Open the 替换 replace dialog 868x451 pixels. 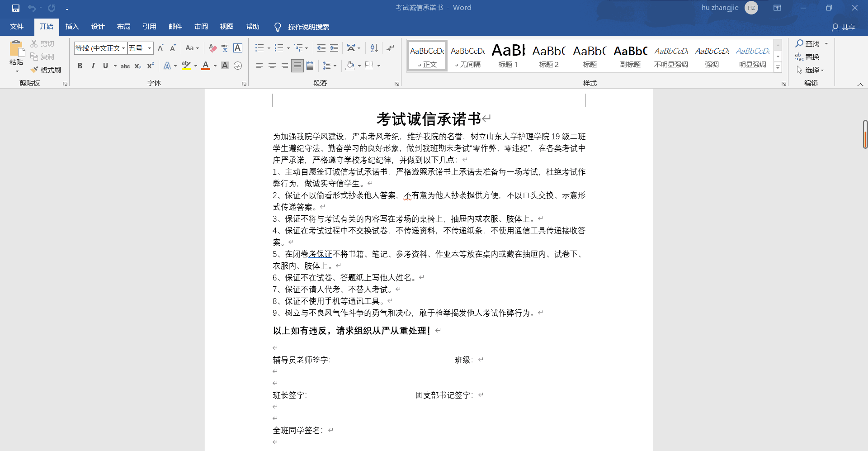click(x=808, y=57)
